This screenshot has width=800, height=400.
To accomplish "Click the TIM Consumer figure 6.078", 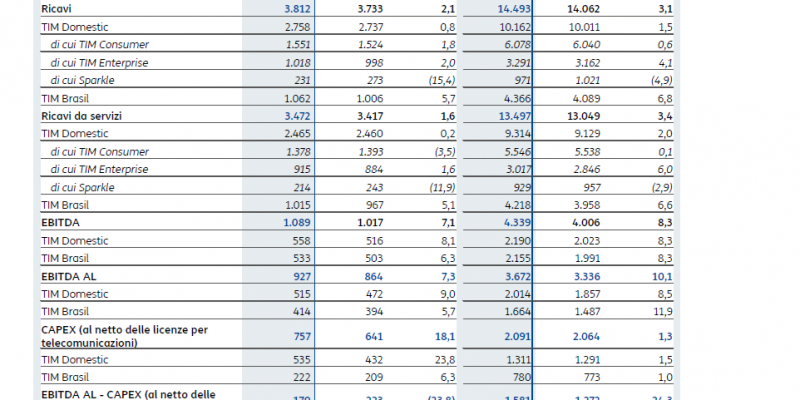I will point(518,45).
